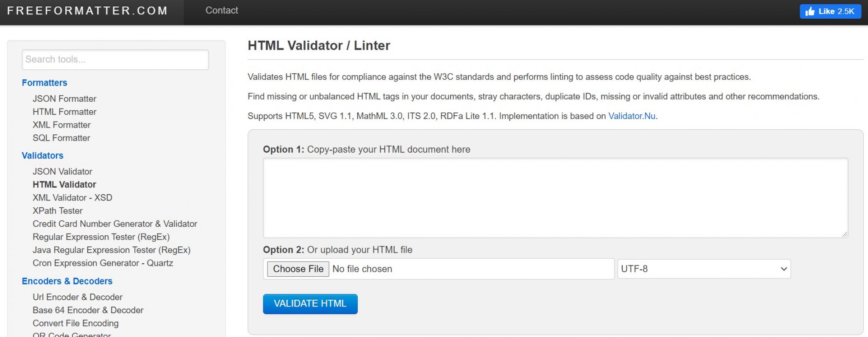Open the Contact menu item
The width and height of the screenshot is (868, 337).
(x=222, y=11)
